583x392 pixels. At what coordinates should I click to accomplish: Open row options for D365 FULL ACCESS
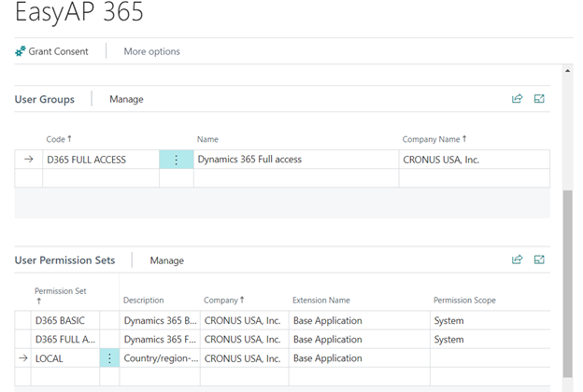click(x=177, y=160)
